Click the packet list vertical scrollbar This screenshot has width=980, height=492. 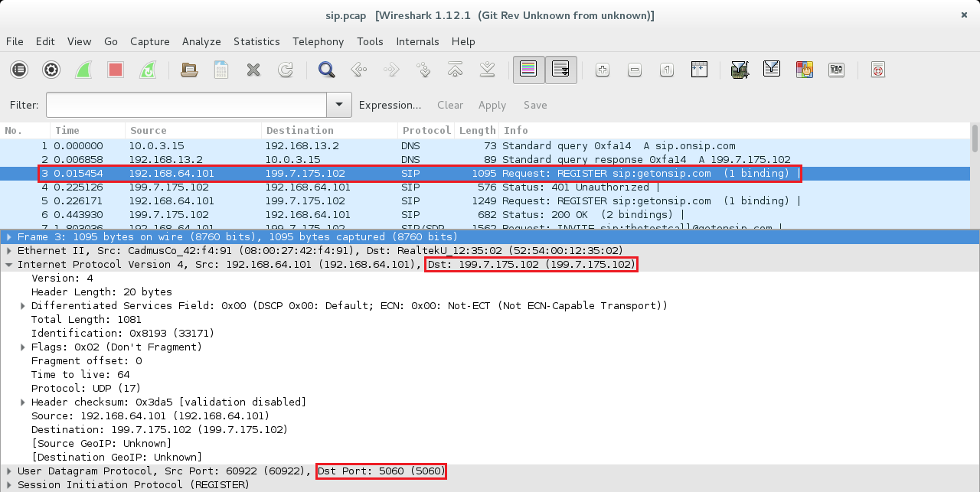coord(975,175)
